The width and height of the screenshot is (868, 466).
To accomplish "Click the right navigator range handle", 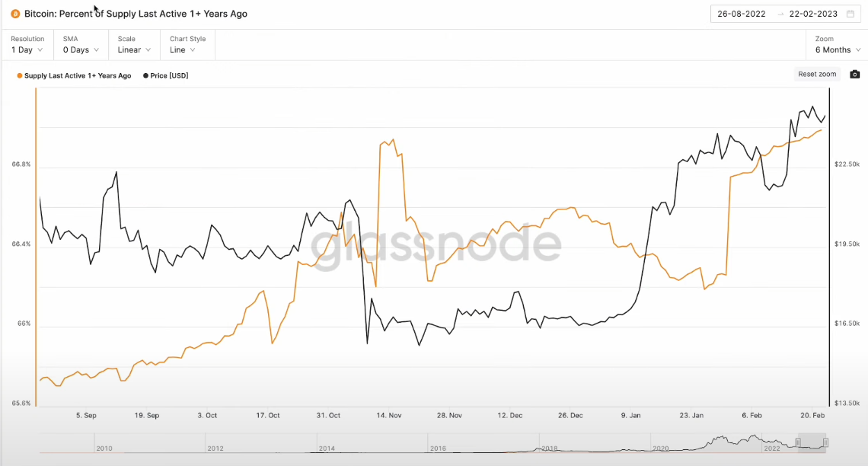I will click(x=825, y=442).
